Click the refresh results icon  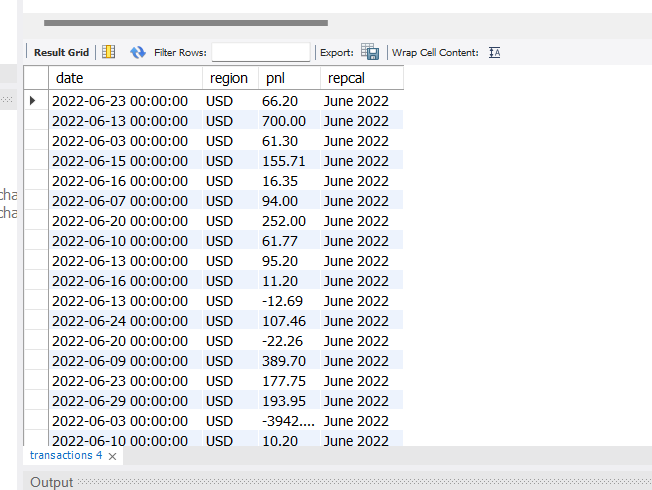click(138, 52)
